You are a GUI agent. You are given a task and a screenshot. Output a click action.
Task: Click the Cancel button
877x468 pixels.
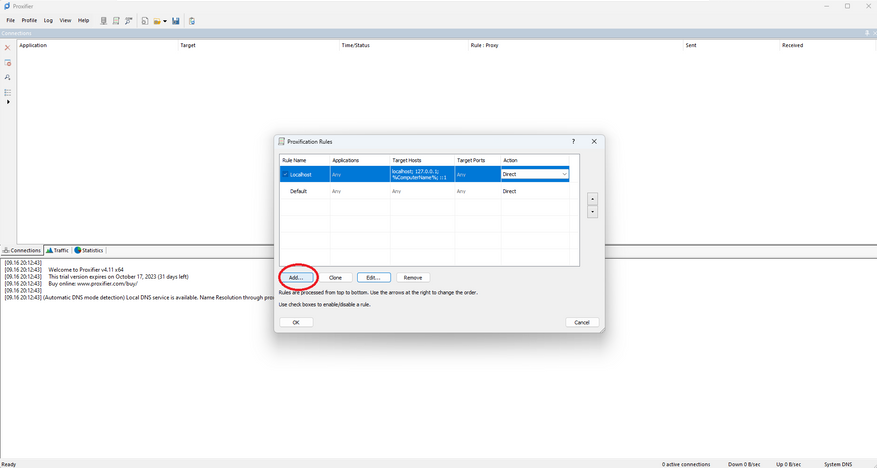point(582,322)
